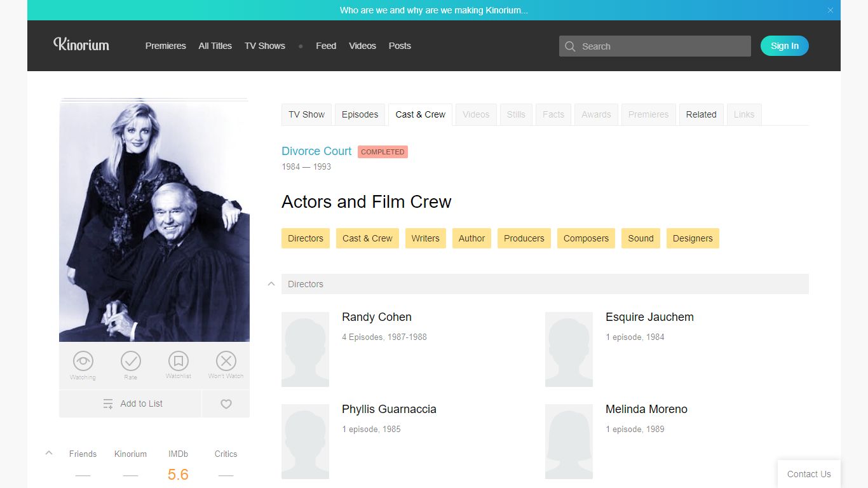Image resolution: width=868 pixels, height=488 pixels.
Task: Collapse the ratings panel chevron
Action: pyautogui.click(x=49, y=453)
